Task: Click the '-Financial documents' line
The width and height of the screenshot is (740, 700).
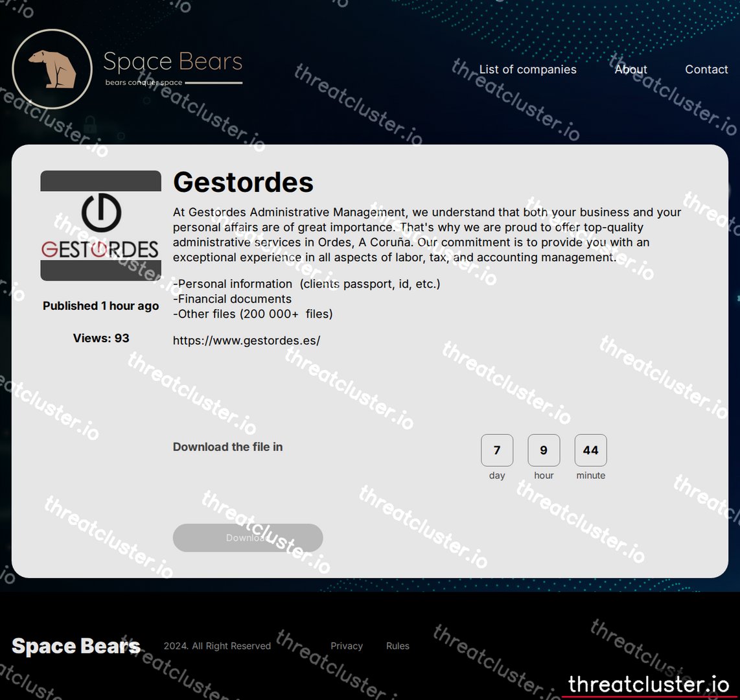Action: pos(232,299)
